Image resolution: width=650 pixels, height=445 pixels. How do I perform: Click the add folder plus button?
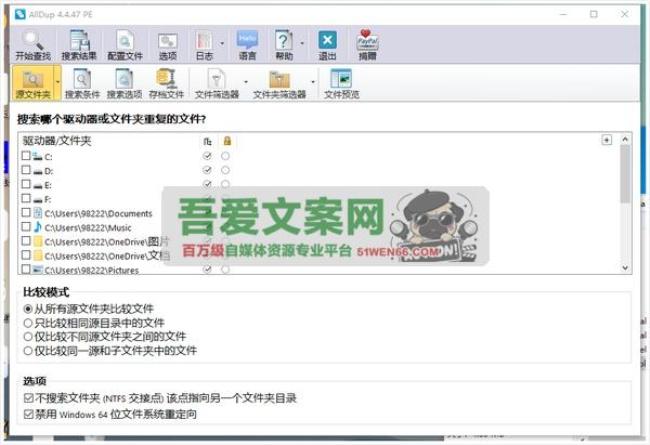(x=606, y=141)
